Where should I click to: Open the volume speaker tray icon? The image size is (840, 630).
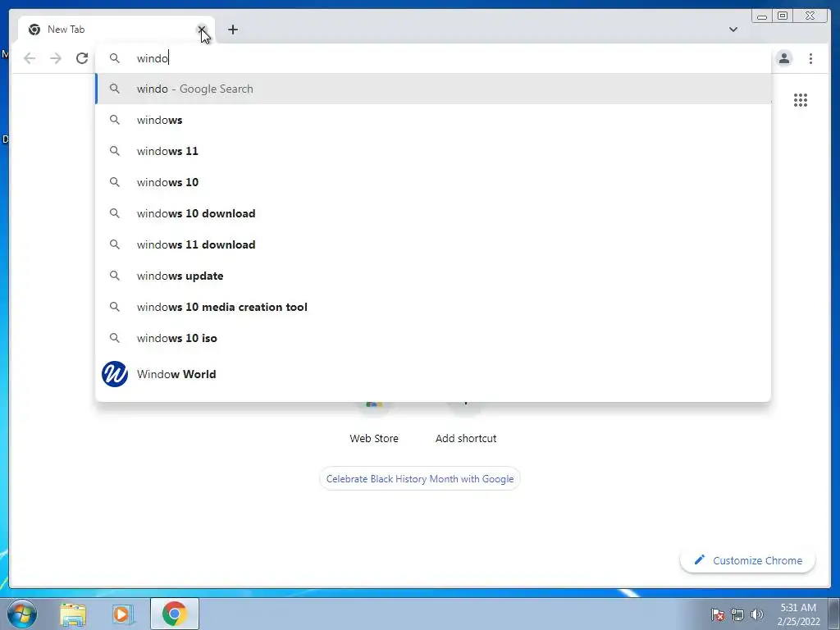tap(757, 614)
